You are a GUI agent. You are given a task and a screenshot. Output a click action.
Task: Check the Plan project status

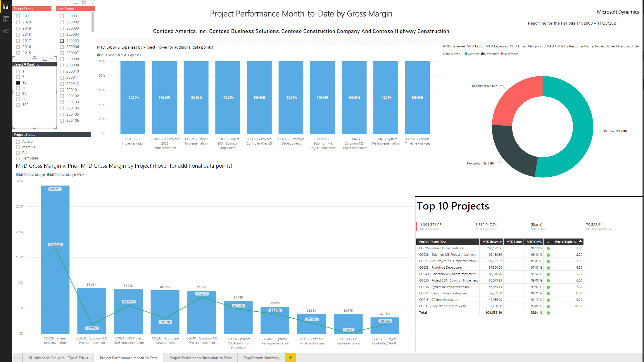tap(18, 153)
